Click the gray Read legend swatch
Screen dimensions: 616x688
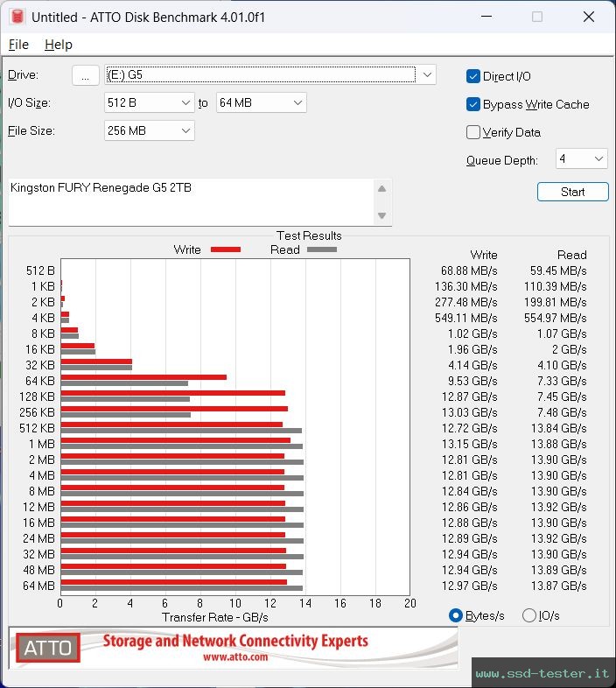click(322, 249)
